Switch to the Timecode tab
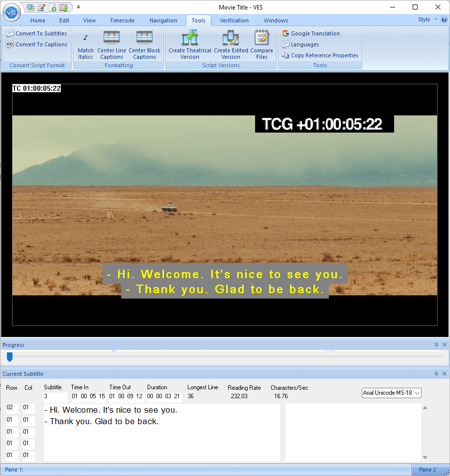450x476 pixels. (122, 20)
